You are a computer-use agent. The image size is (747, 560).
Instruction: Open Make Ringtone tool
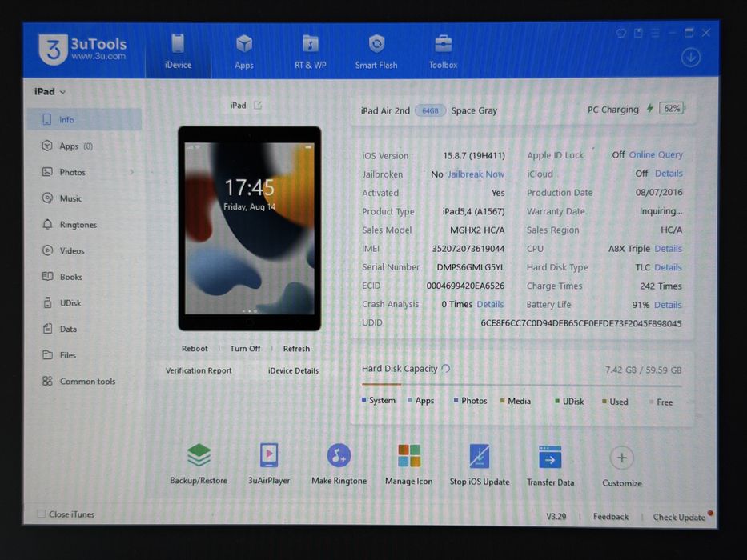(339, 463)
